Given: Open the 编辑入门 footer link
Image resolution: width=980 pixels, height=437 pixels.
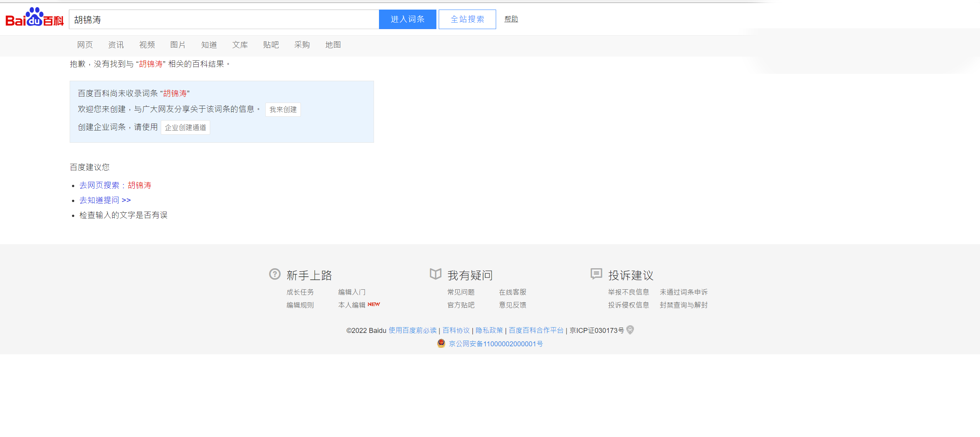Looking at the screenshot, I should click(x=352, y=292).
